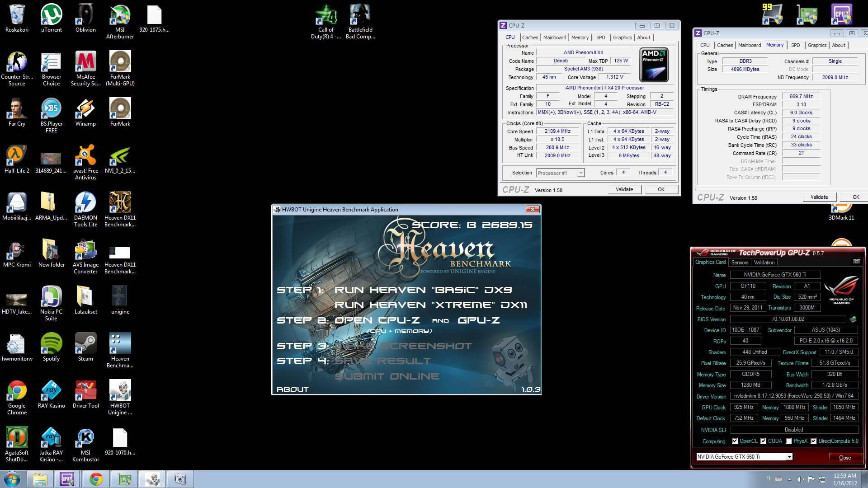Image resolution: width=868 pixels, height=488 pixels.
Task: Click the GPU Clock 925 MHz field
Action: point(744,407)
